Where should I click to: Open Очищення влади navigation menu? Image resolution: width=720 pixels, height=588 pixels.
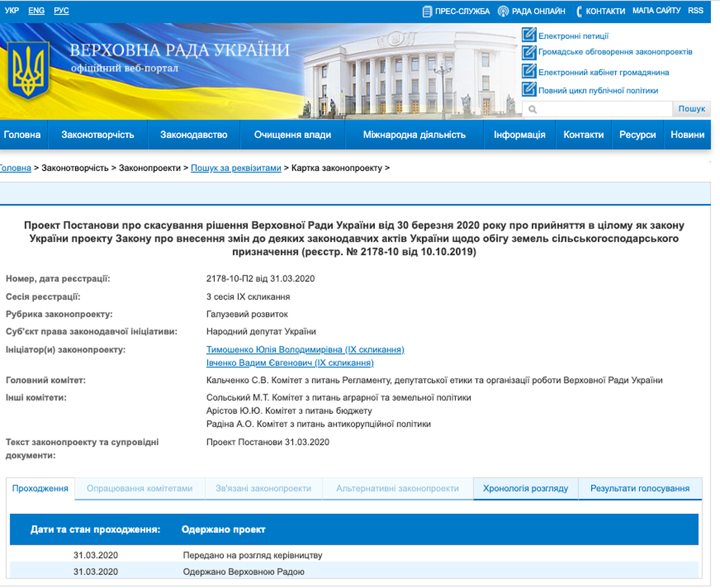pos(293,134)
